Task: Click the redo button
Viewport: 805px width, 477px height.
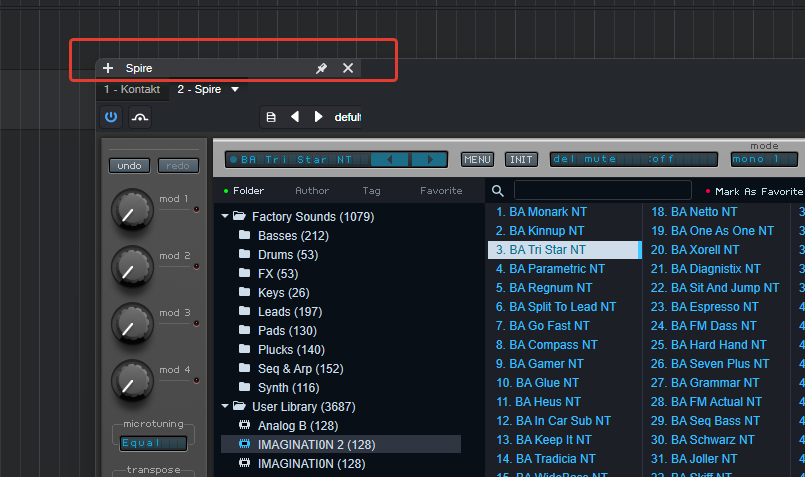Action: click(x=178, y=165)
